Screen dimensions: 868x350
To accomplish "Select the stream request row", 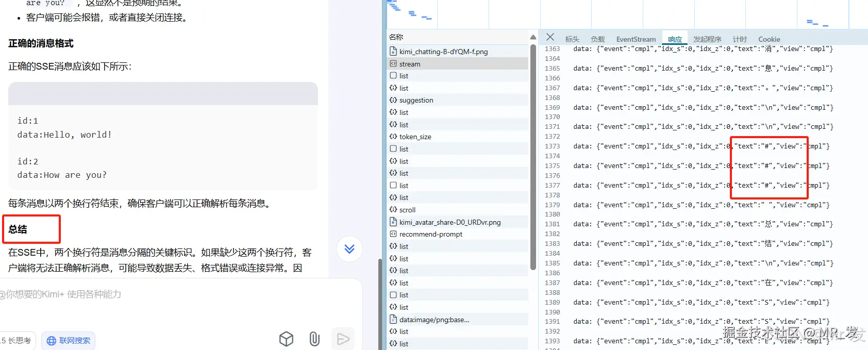I will (458, 64).
